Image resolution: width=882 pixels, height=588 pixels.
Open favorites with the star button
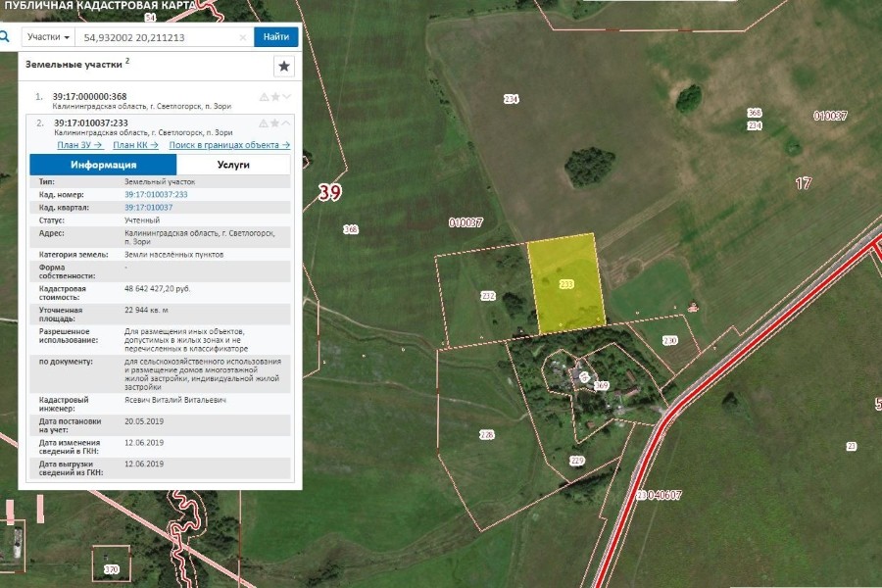point(283,66)
